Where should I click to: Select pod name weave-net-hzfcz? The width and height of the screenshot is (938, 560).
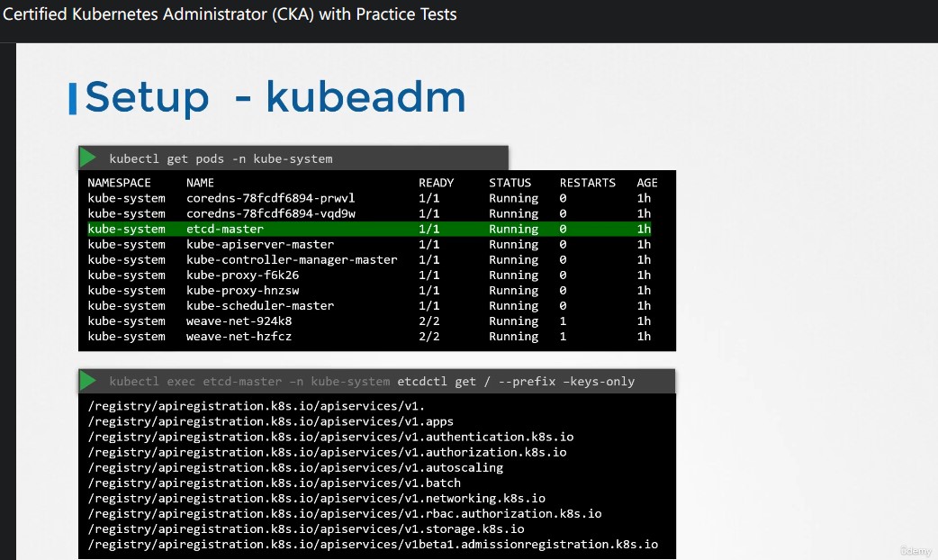click(239, 336)
